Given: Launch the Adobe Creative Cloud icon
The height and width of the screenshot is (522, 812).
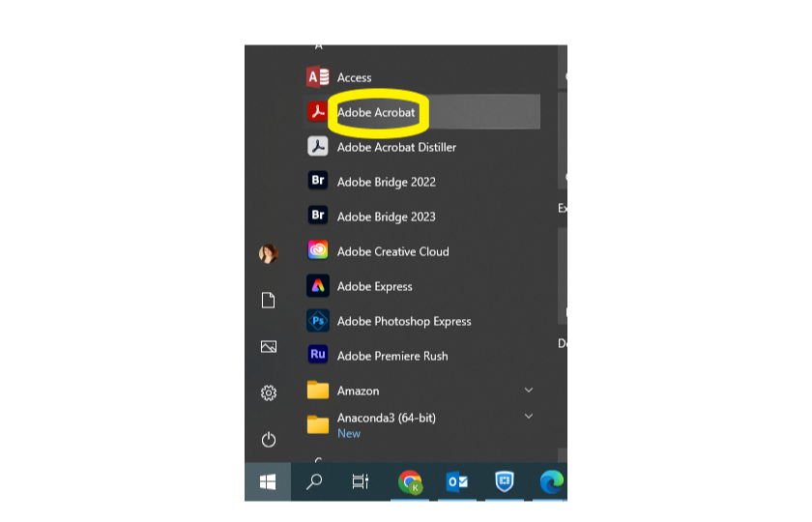Looking at the screenshot, I should coord(317,250).
